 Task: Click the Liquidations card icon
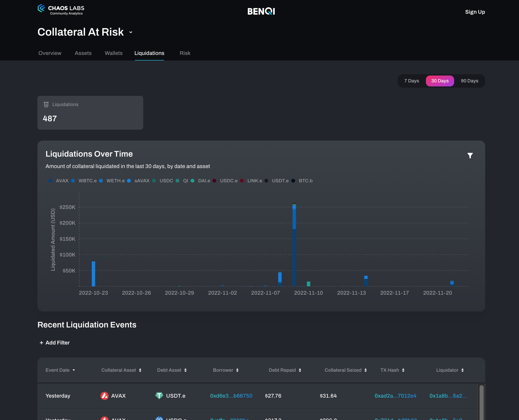46,104
